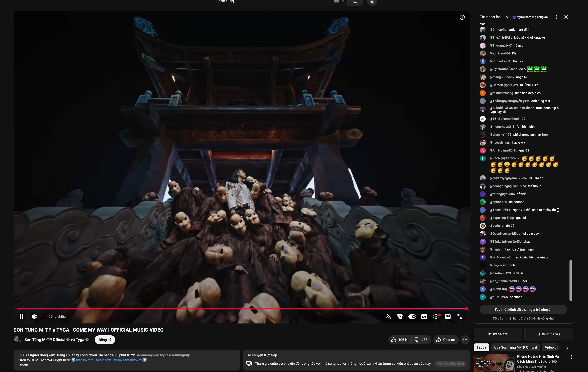Click the live chat bubble icon under Trò chuyện trực tiếp

coord(249,363)
